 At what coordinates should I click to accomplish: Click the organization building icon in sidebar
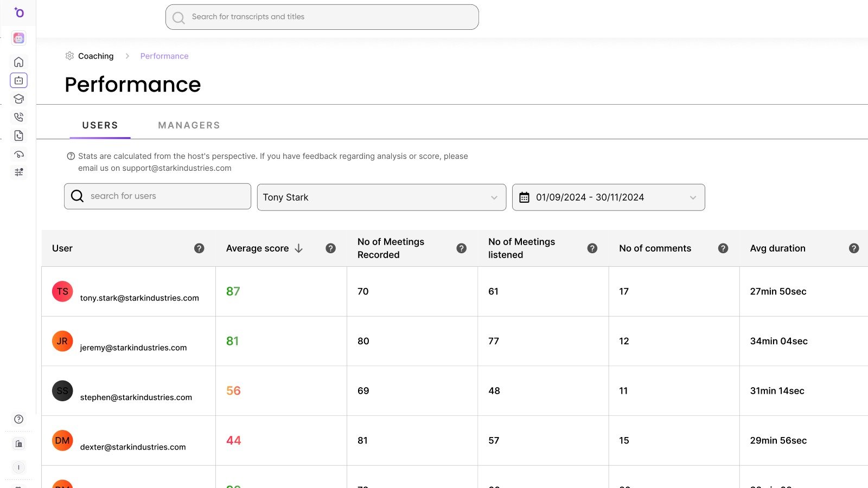(18, 444)
